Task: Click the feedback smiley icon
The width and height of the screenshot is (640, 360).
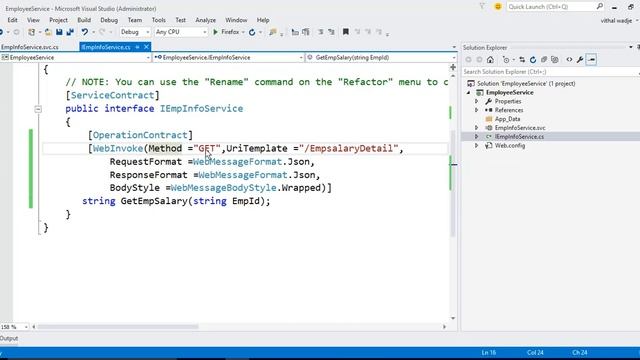Action: pyautogui.click(x=498, y=7)
